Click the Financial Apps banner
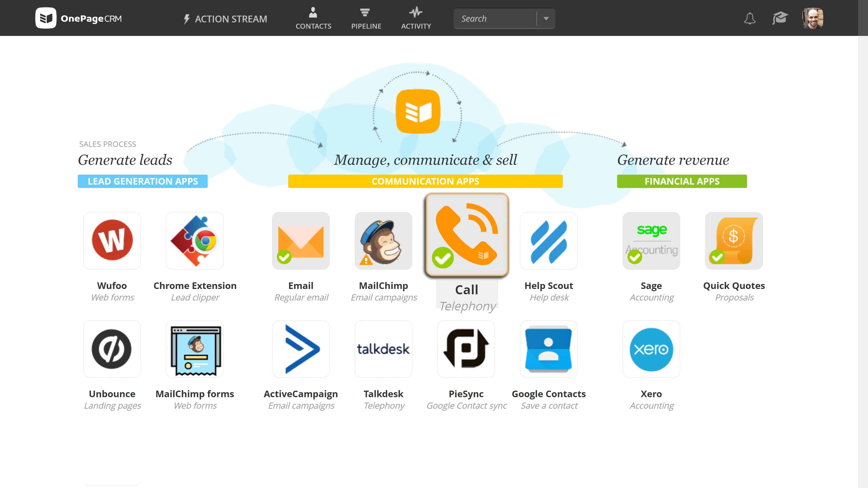Image resolution: width=868 pixels, height=488 pixels. click(x=682, y=181)
